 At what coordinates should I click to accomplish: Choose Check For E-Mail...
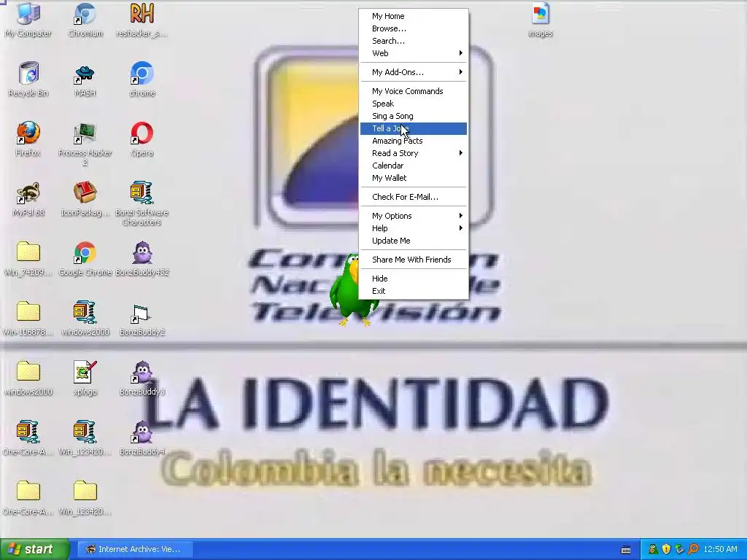point(414,197)
